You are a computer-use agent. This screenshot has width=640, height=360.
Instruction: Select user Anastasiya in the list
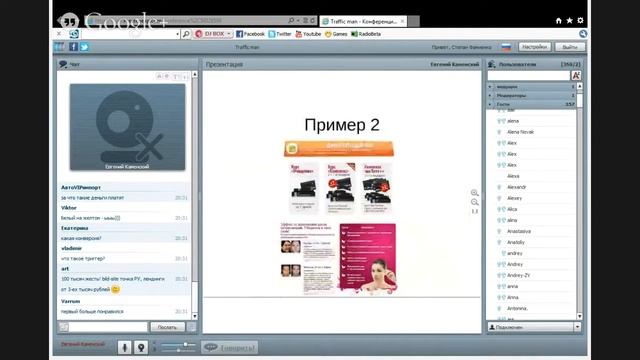[519, 231]
